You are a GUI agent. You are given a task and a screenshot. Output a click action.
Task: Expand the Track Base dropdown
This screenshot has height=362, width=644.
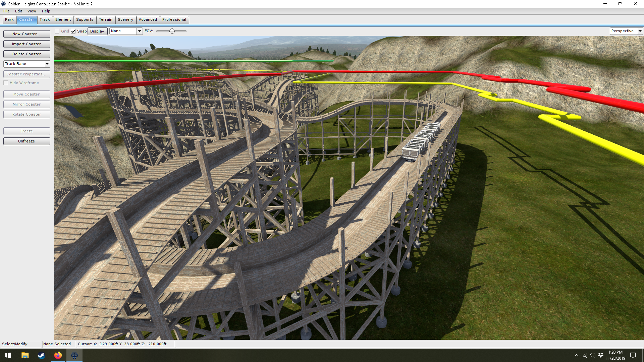[47, 64]
